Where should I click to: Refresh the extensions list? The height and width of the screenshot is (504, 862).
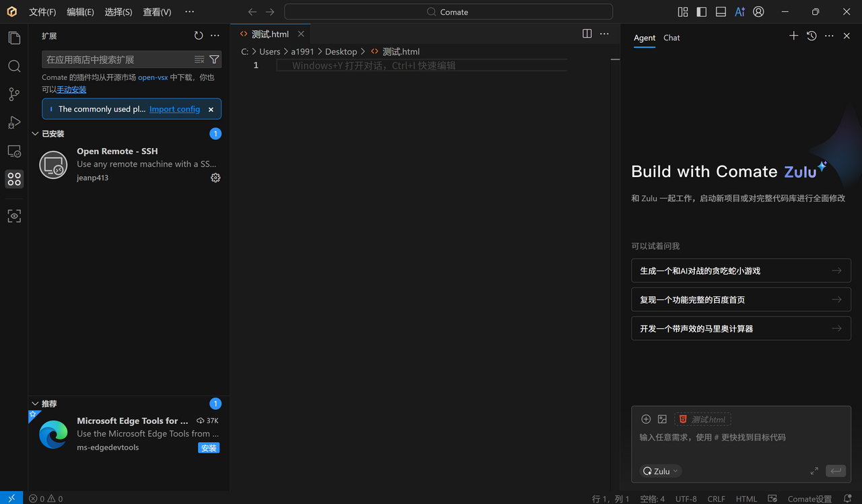199,36
